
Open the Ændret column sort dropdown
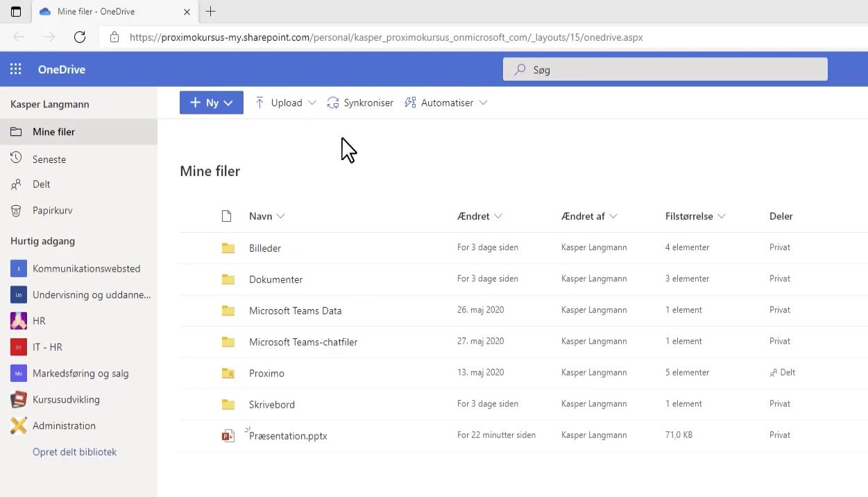pos(498,216)
